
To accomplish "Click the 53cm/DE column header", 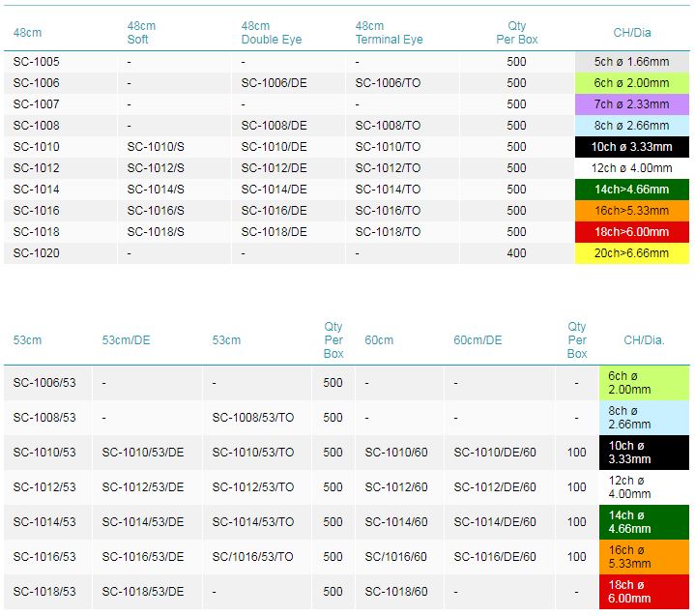I will pos(126,340).
